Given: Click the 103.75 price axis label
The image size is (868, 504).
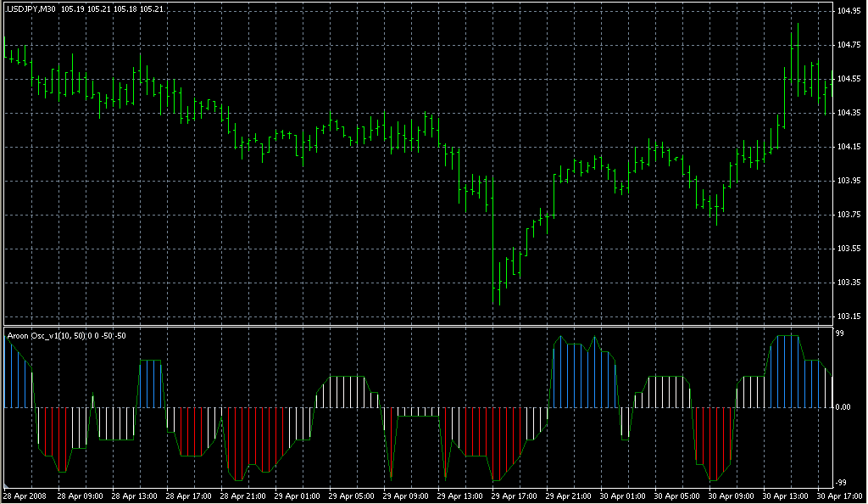Looking at the screenshot, I should (x=849, y=215).
